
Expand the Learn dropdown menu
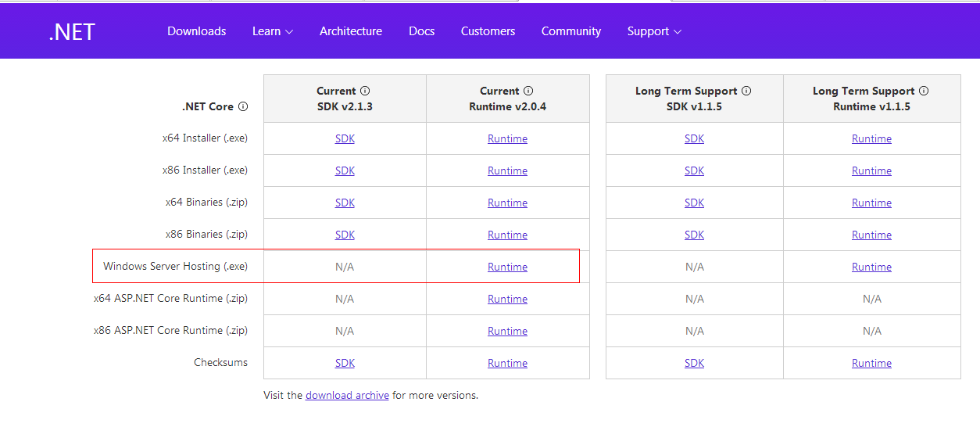tap(273, 31)
